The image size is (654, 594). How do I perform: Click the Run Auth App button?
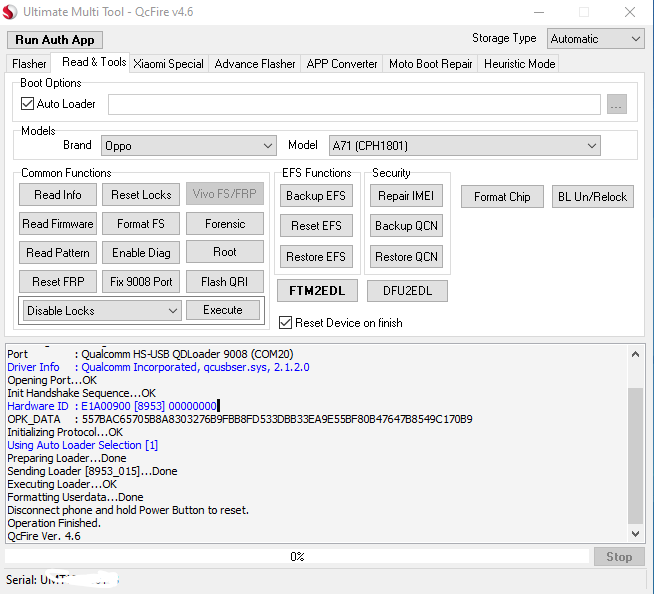pos(55,40)
